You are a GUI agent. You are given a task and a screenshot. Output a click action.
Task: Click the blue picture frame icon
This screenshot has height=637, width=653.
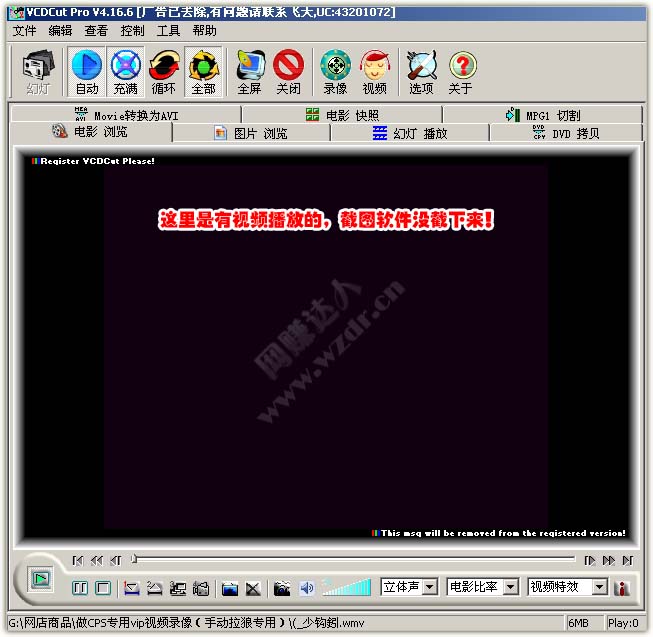coord(230,588)
